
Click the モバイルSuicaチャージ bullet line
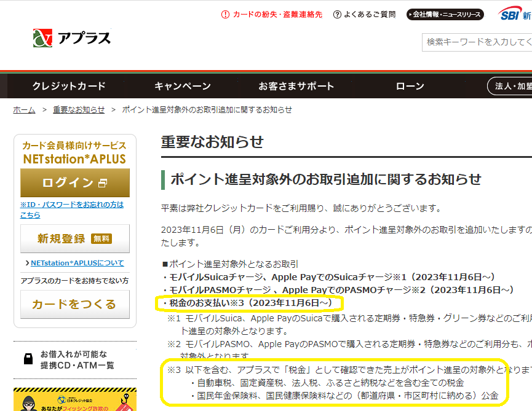[328, 277]
